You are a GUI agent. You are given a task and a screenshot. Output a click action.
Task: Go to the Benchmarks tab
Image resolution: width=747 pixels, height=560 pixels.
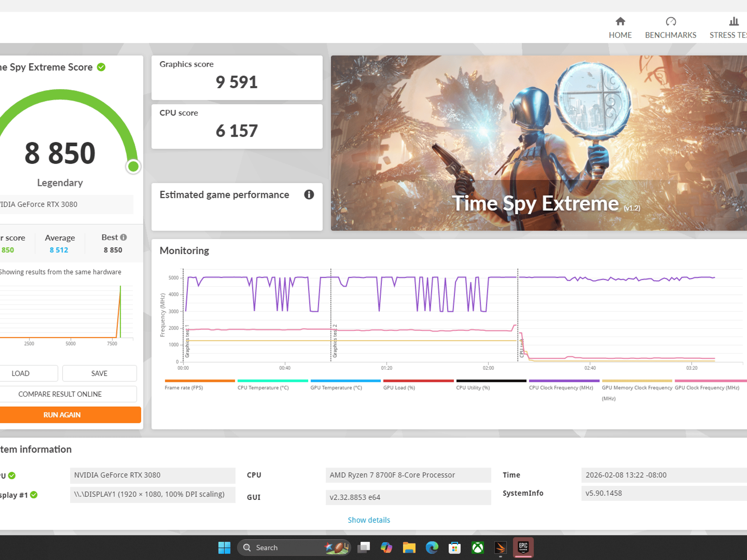point(670,28)
